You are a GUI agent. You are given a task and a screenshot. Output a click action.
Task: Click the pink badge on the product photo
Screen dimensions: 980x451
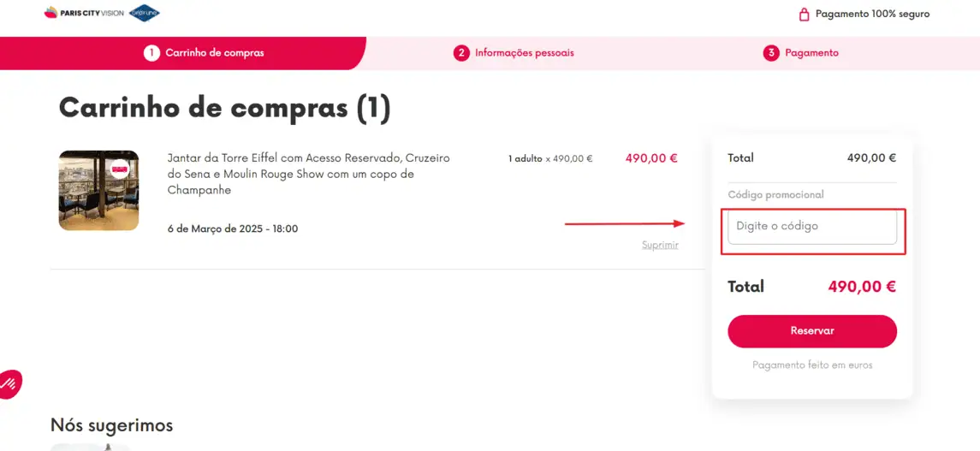[x=119, y=169]
